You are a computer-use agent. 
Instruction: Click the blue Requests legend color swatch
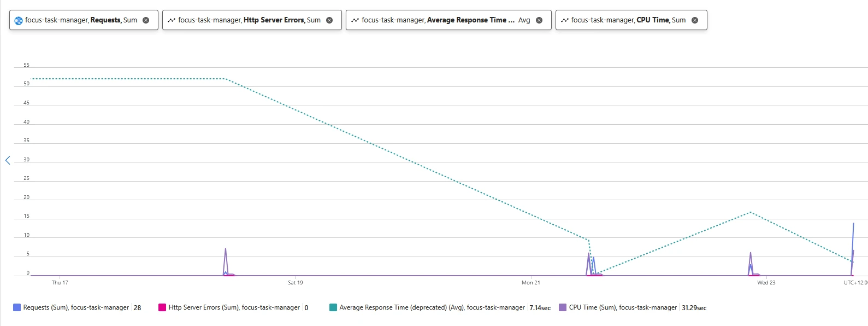pos(17,307)
